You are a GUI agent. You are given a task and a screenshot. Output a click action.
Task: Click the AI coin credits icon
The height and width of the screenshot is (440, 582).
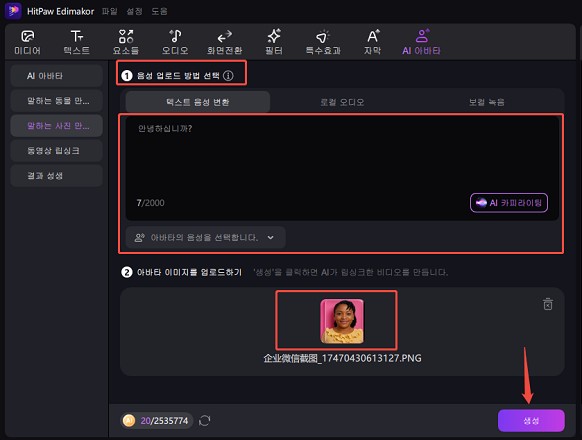pyautogui.click(x=129, y=421)
